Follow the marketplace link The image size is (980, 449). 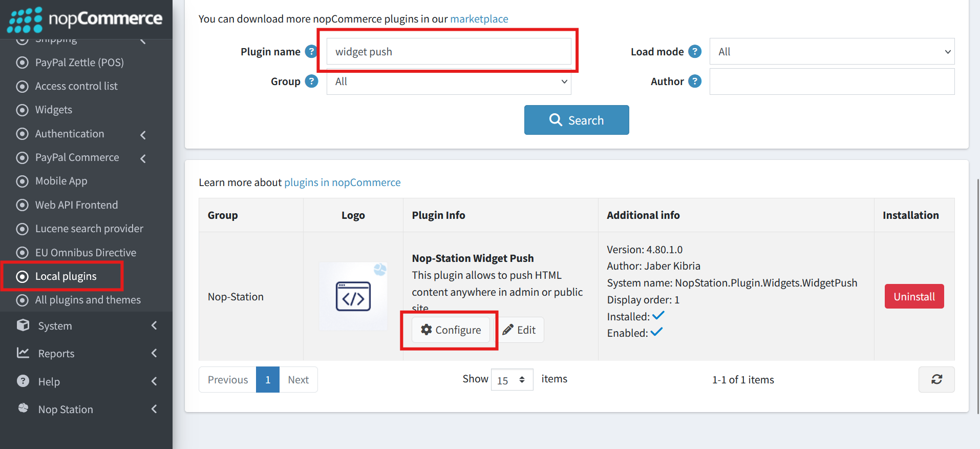pyautogui.click(x=479, y=19)
